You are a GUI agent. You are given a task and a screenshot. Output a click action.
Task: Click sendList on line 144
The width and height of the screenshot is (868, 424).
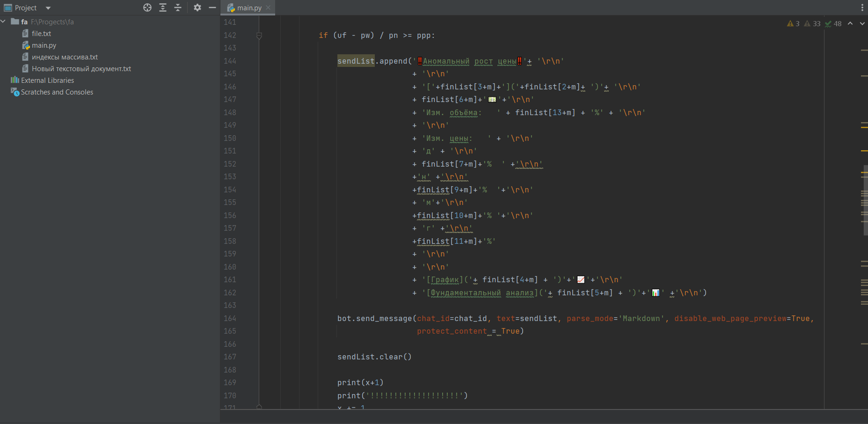[x=356, y=61]
